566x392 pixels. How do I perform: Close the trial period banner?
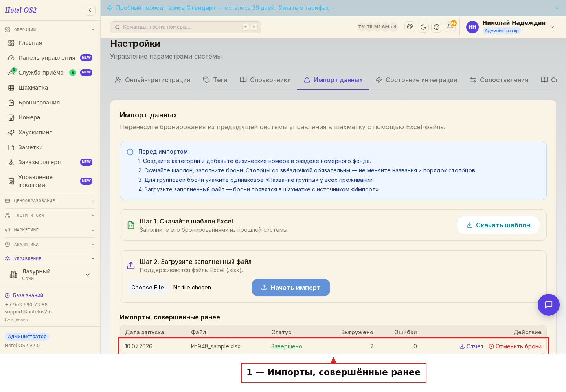click(x=557, y=8)
